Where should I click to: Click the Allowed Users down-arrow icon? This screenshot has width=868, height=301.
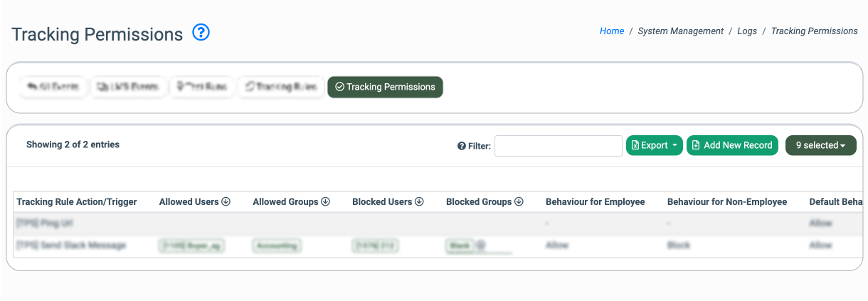[x=226, y=202]
